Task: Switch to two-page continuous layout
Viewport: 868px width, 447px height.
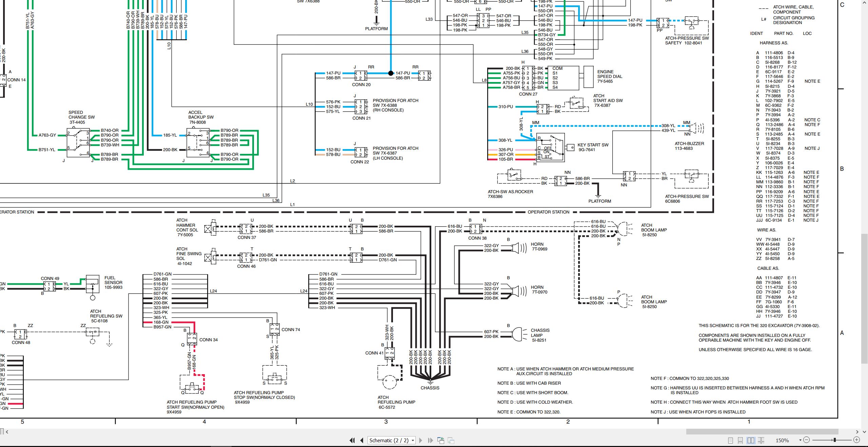Action: [761, 440]
